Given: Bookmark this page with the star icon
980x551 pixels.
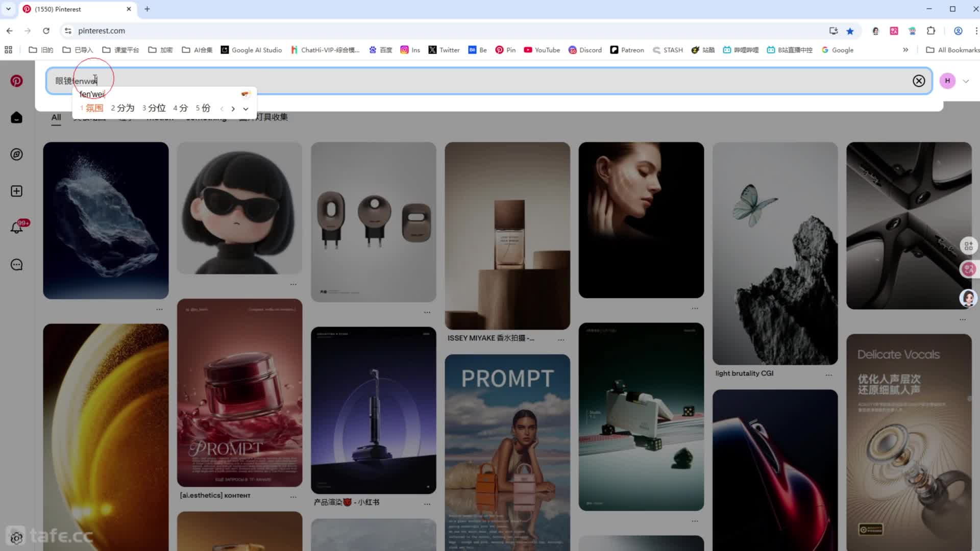Looking at the screenshot, I should click(x=850, y=31).
